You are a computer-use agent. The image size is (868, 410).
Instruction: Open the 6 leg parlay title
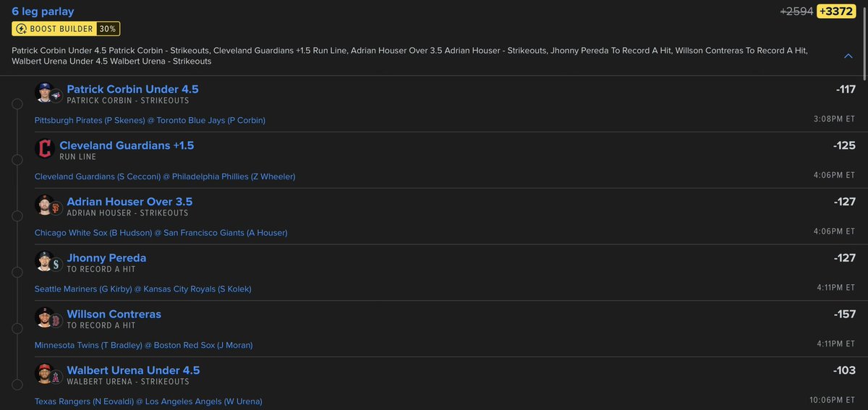point(43,11)
